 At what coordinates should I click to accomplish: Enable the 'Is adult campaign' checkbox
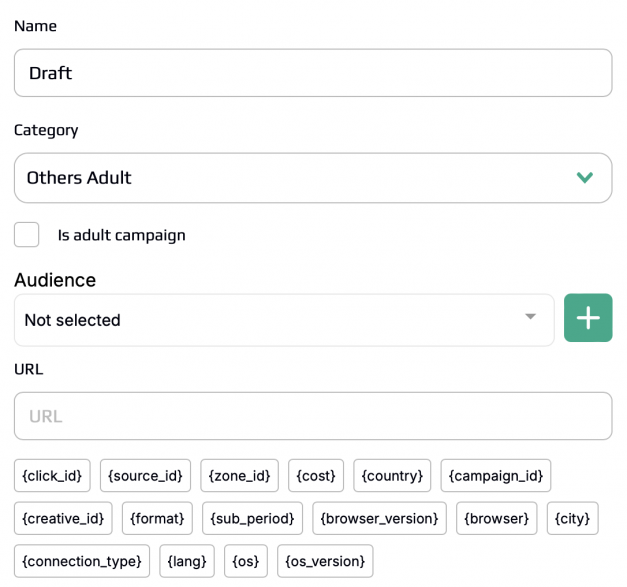[x=26, y=235]
